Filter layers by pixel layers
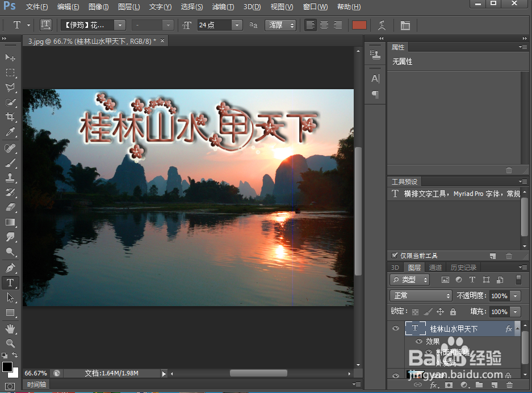532x393 pixels. click(445, 279)
